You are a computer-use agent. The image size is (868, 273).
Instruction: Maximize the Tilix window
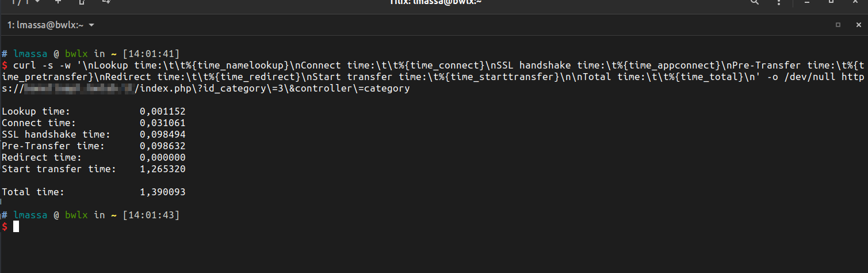831,2
